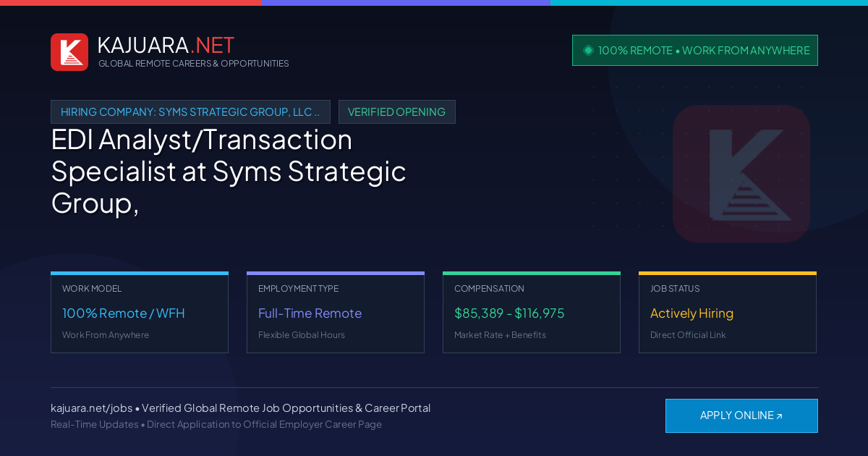Click the 100% Remote / WFH value
This screenshot has width=868, height=456.
124,313
